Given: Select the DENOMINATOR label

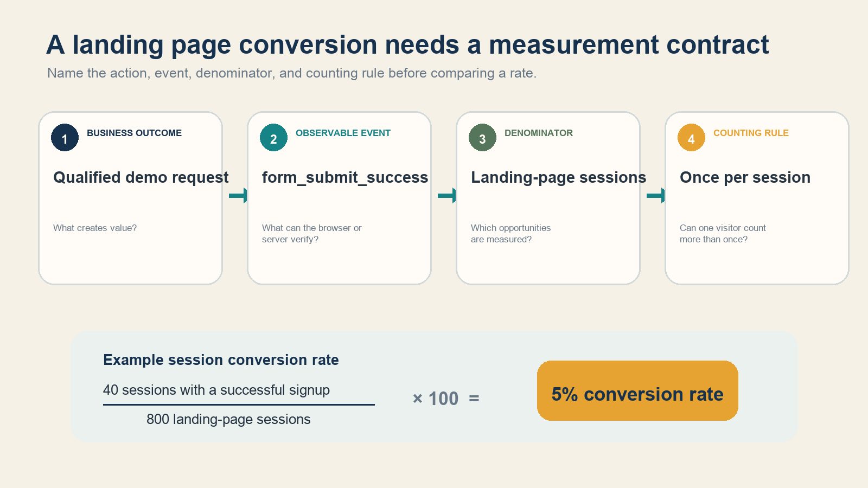Looking at the screenshot, I should 539,133.
